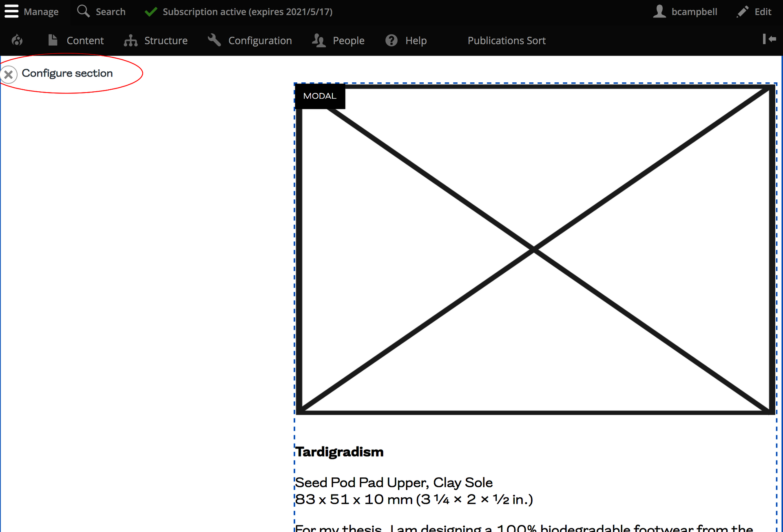Click Seed Pod Pad Upper, Clay Sole text
This screenshot has height=532, width=783.
[394, 483]
